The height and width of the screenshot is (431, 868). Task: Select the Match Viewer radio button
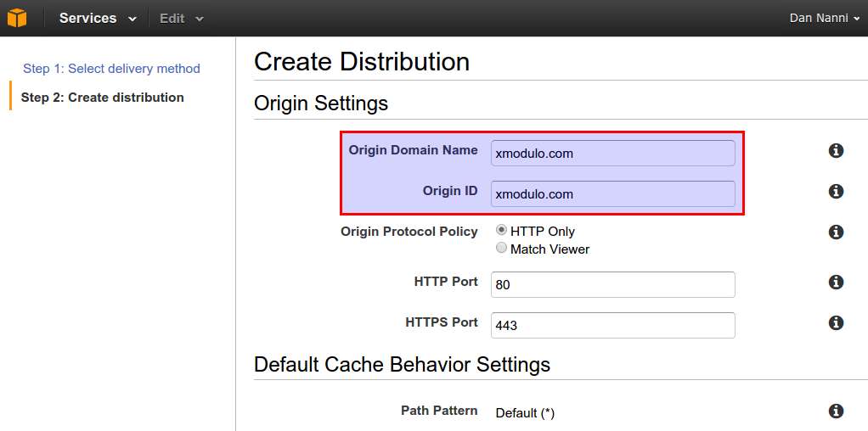(x=502, y=249)
